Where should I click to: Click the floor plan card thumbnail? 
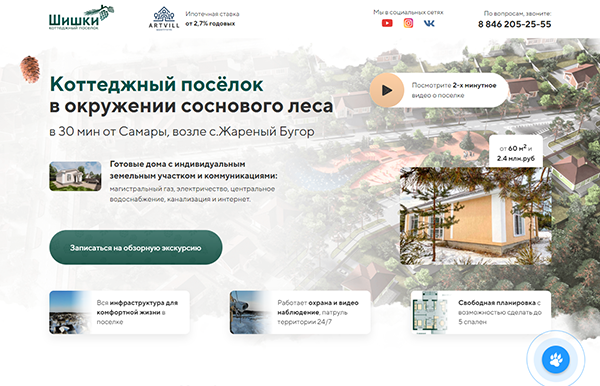click(x=431, y=312)
